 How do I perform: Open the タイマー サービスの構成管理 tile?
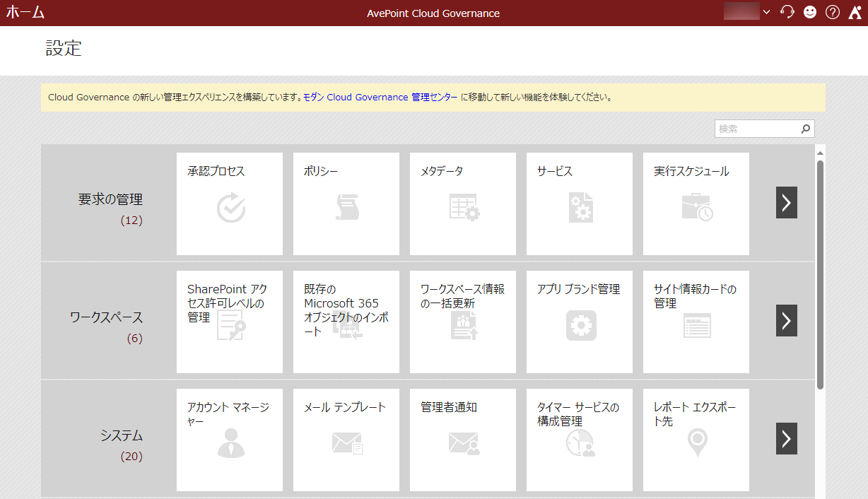point(580,440)
